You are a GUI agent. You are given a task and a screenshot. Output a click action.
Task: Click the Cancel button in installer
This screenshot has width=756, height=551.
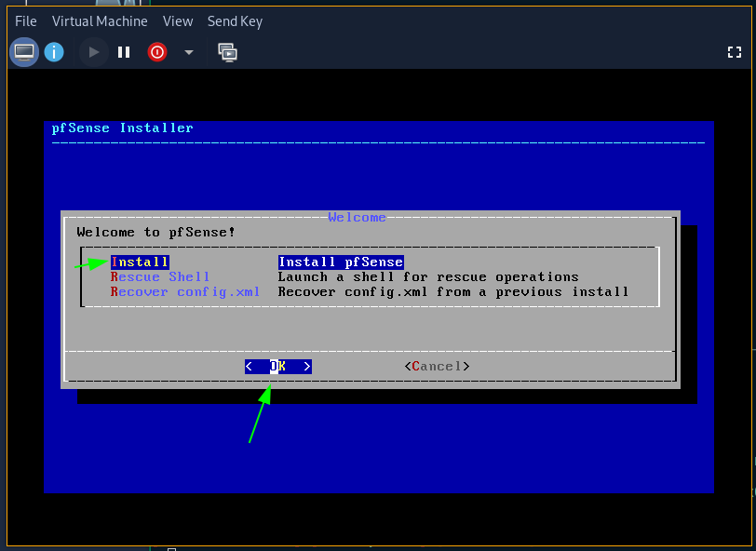[437, 367]
